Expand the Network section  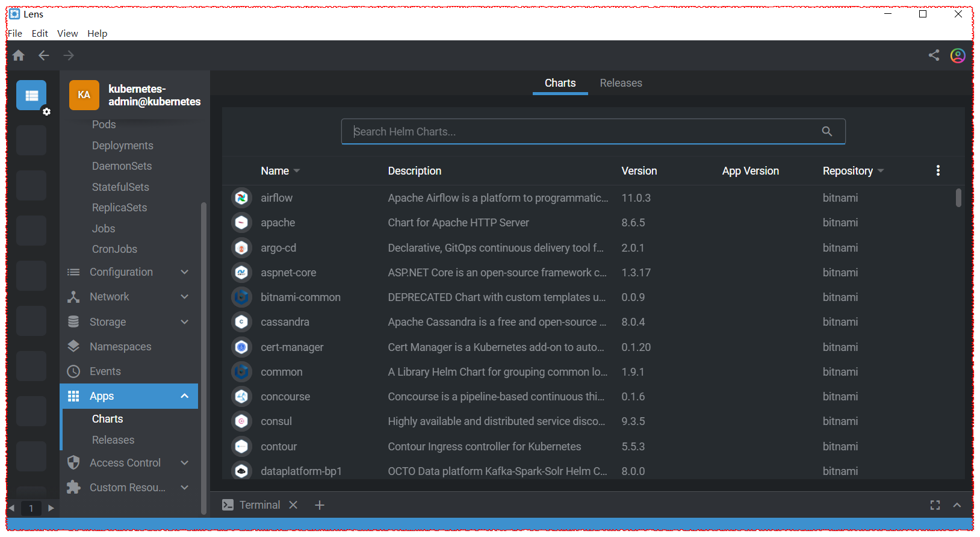[x=185, y=297]
